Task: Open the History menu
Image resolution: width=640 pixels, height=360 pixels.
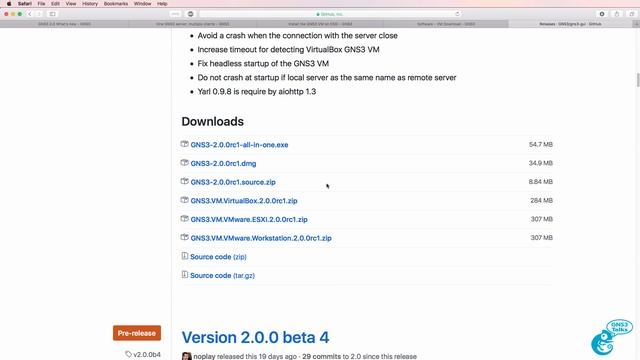Action: tap(90, 4)
